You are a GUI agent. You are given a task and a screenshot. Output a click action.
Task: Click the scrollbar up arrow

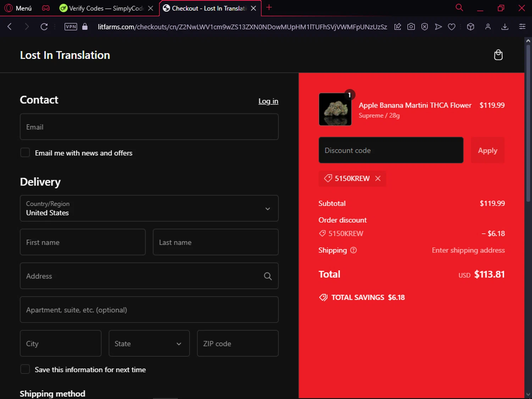tap(528, 41)
